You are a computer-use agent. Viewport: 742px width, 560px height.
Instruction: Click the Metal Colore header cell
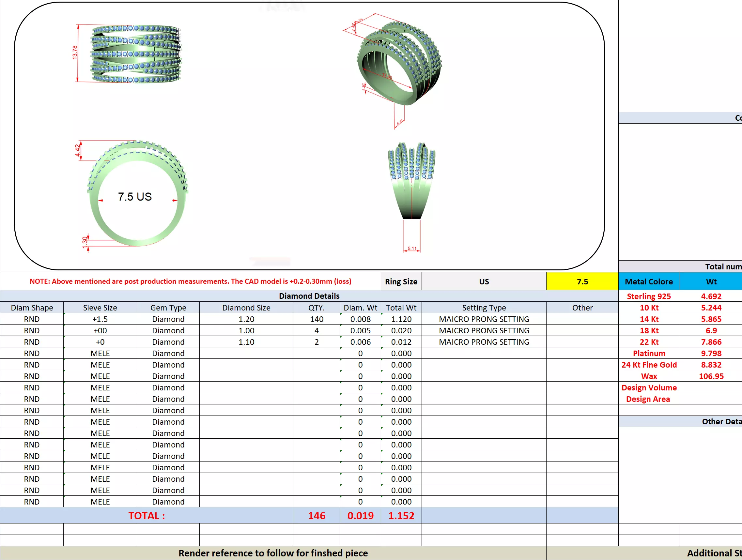pos(648,281)
